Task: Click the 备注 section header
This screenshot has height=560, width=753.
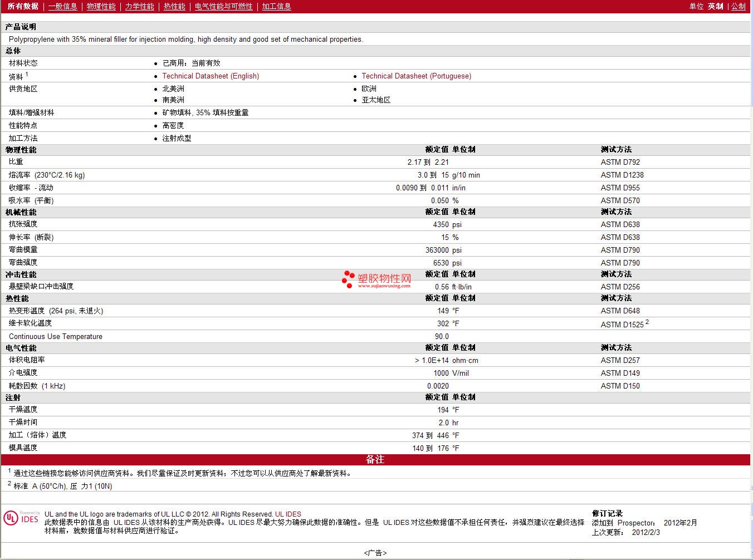Action: tap(375, 460)
